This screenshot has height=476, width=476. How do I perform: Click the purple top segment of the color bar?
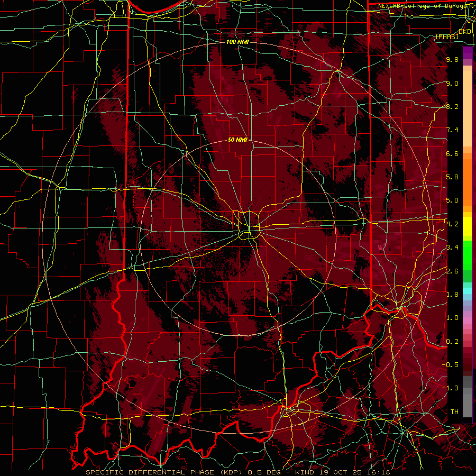(x=467, y=53)
